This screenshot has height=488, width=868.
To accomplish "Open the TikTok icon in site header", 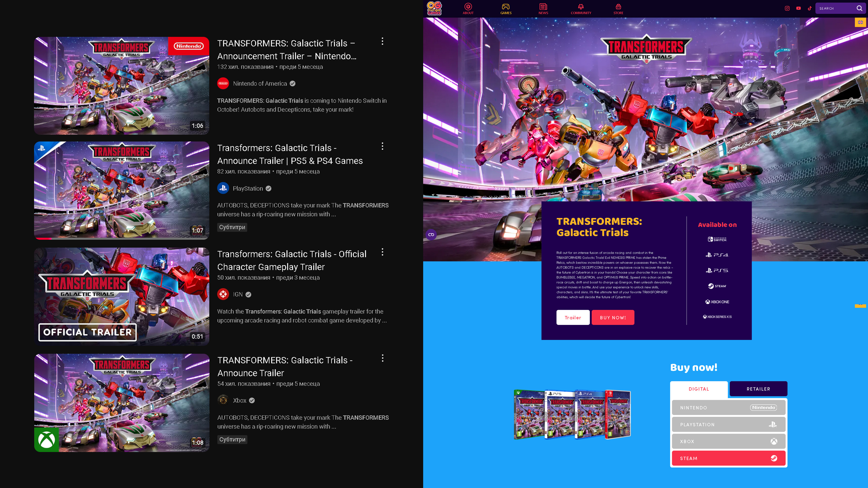I will tap(810, 8).
